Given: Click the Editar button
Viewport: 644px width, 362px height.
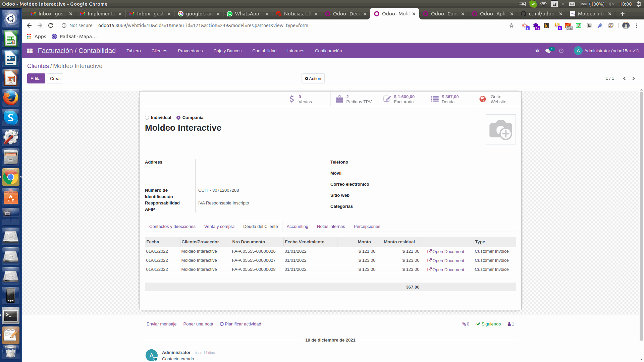Looking at the screenshot, I should click(36, 78).
